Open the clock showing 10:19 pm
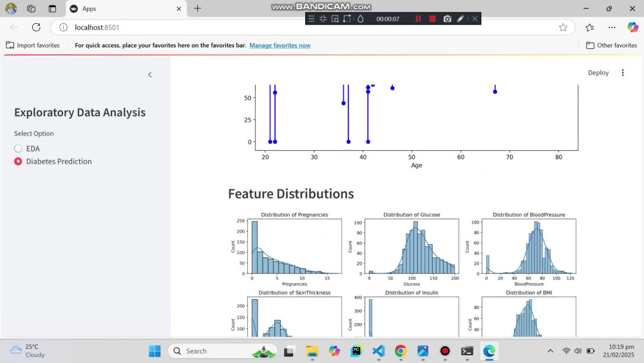Image resolution: width=644 pixels, height=363 pixels. (x=618, y=351)
